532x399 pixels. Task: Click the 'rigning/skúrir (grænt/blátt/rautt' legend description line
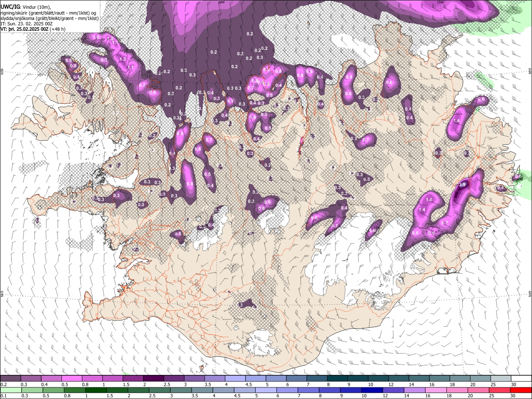(48, 13)
